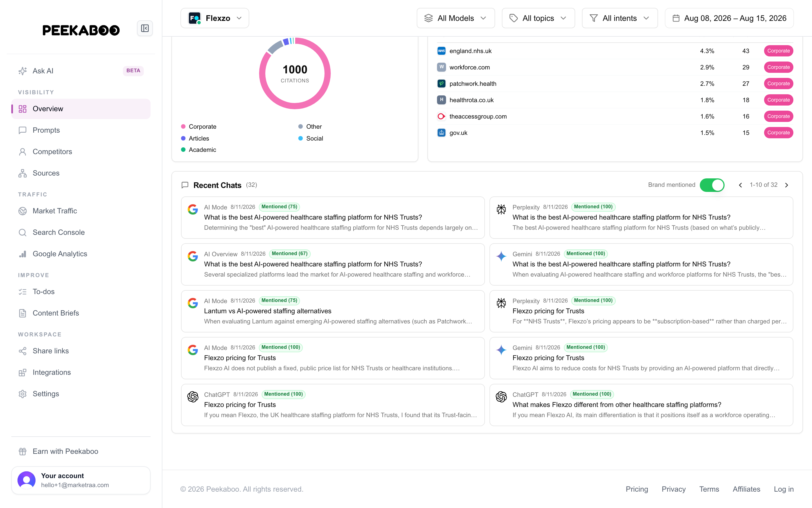
Task: Click the grey Other legend dot
Action: [301, 127]
